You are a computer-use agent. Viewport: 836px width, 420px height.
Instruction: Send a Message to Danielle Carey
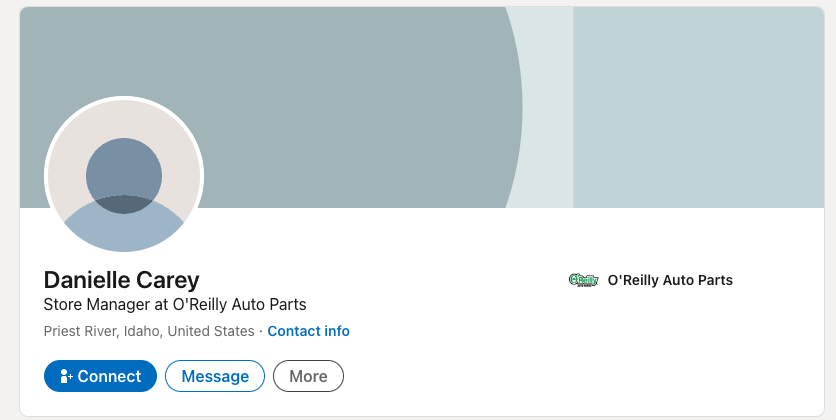[215, 376]
